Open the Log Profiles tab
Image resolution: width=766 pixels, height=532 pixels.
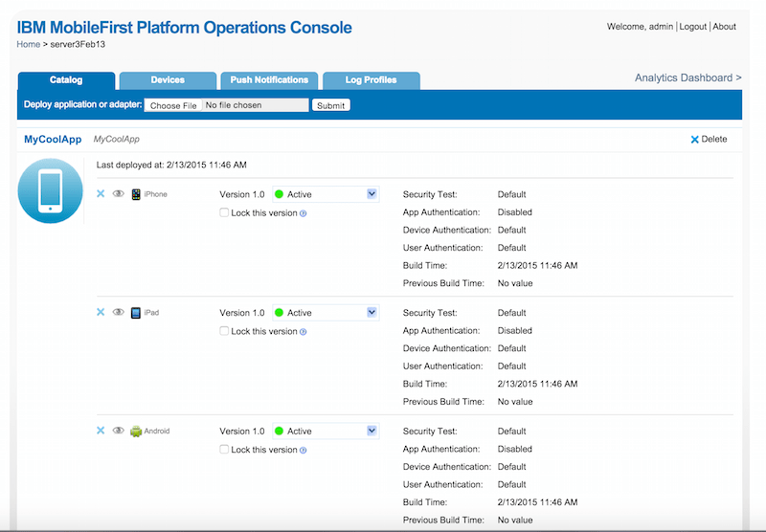coord(372,80)
